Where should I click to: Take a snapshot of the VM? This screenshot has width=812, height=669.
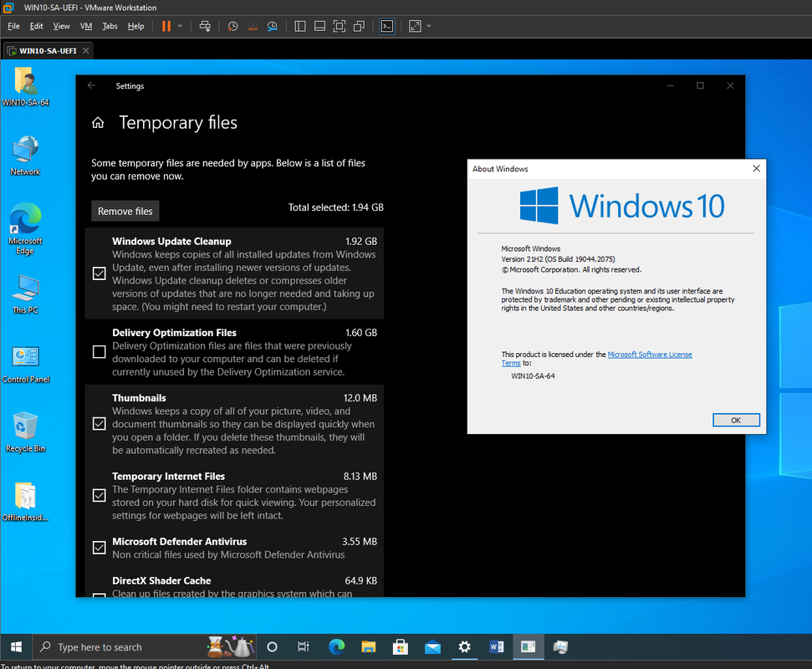point(233,27)
